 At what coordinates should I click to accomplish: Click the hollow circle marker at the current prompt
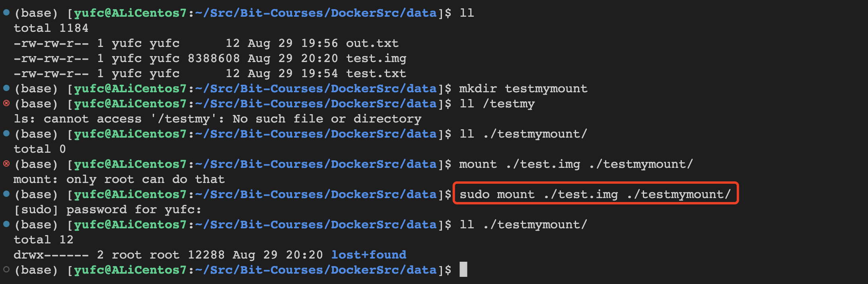pos(6,269)
